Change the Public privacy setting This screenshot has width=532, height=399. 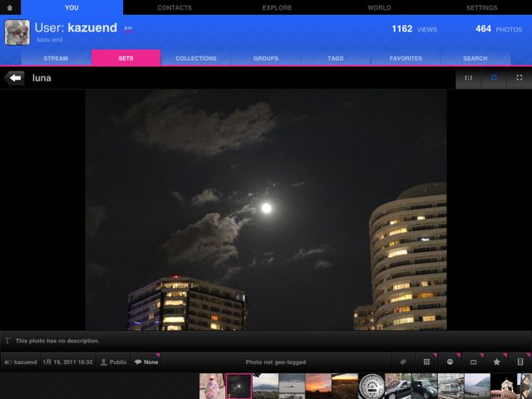point(113,362)
